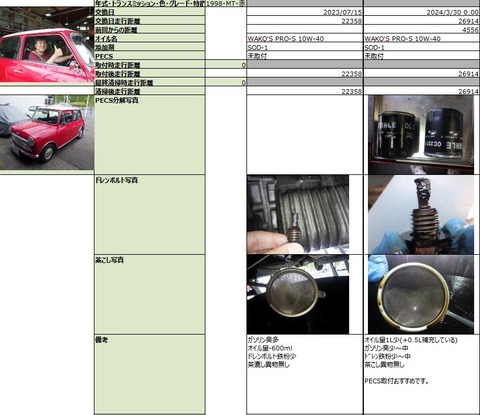Viewport: 480px width, 415px height.
Task: Click the ガソリン臭多 note line
Action: click(263, 340)
